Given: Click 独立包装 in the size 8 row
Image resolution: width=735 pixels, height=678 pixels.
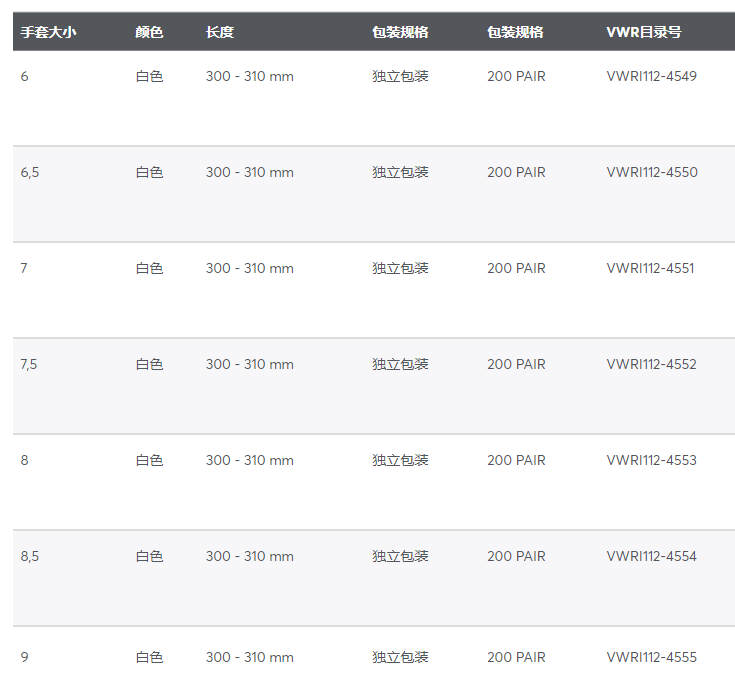Looking at the screenshot, I should click(400, 460).
